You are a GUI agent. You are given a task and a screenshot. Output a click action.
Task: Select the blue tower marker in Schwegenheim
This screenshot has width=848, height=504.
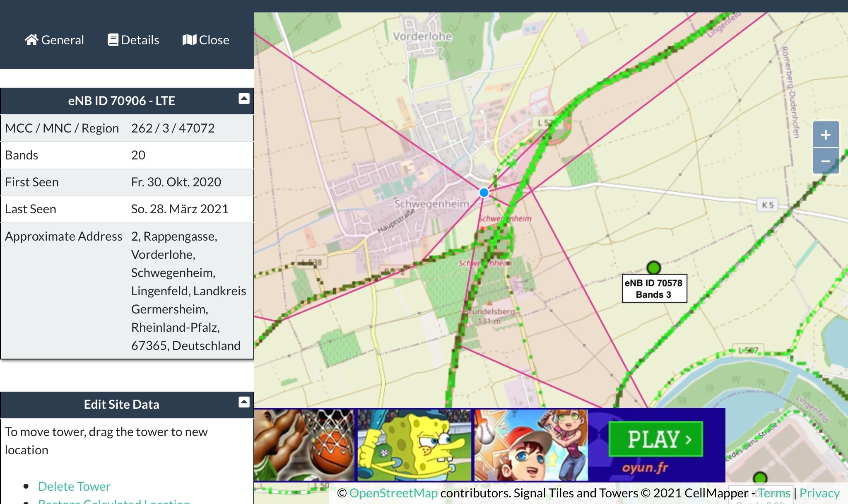[x=484, y=193]
